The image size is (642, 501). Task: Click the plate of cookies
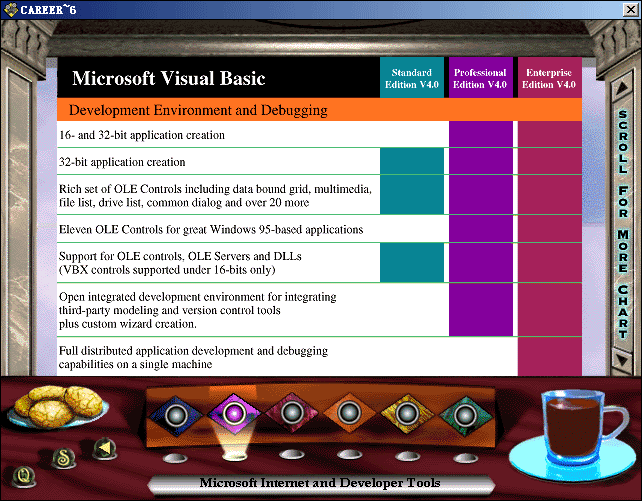coord(58,406)
